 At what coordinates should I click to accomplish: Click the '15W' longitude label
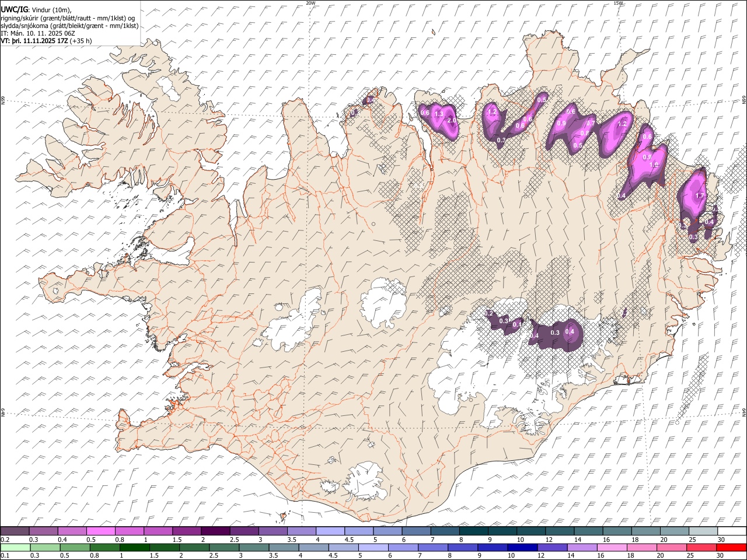(619, 3)
